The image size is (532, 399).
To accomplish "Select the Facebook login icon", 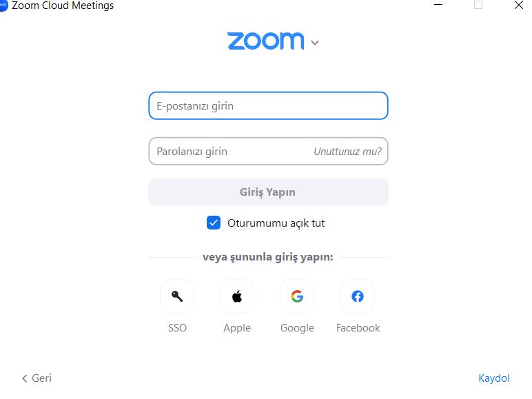I will coord(357,296).
